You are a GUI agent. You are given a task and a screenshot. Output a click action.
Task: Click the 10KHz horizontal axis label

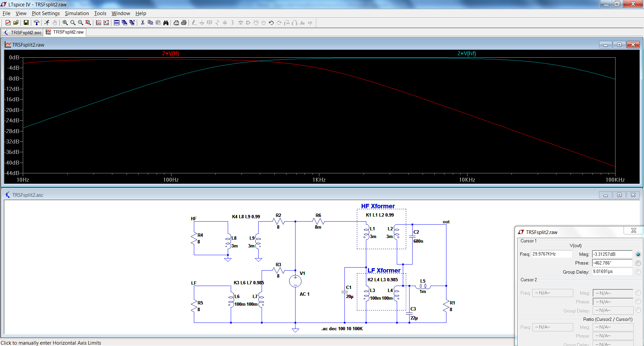click(467, 180)
